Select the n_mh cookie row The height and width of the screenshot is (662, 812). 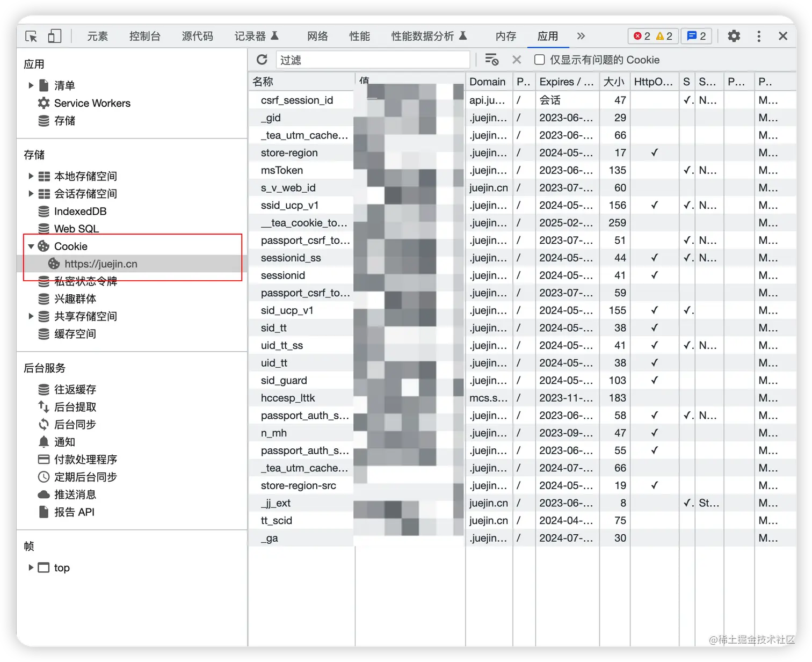(522, 433)
